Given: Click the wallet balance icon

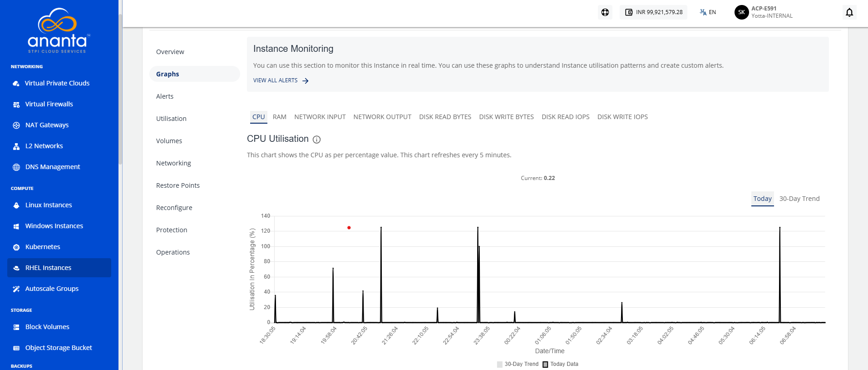Looking at the screenshot, I should coord(629,12).
